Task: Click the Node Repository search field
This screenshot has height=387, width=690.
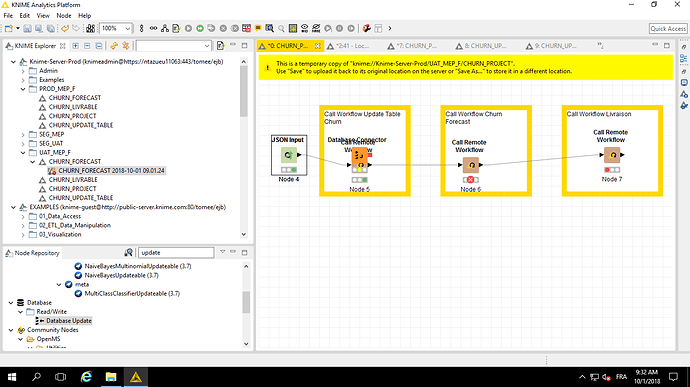Action: [x=176, y=253]
